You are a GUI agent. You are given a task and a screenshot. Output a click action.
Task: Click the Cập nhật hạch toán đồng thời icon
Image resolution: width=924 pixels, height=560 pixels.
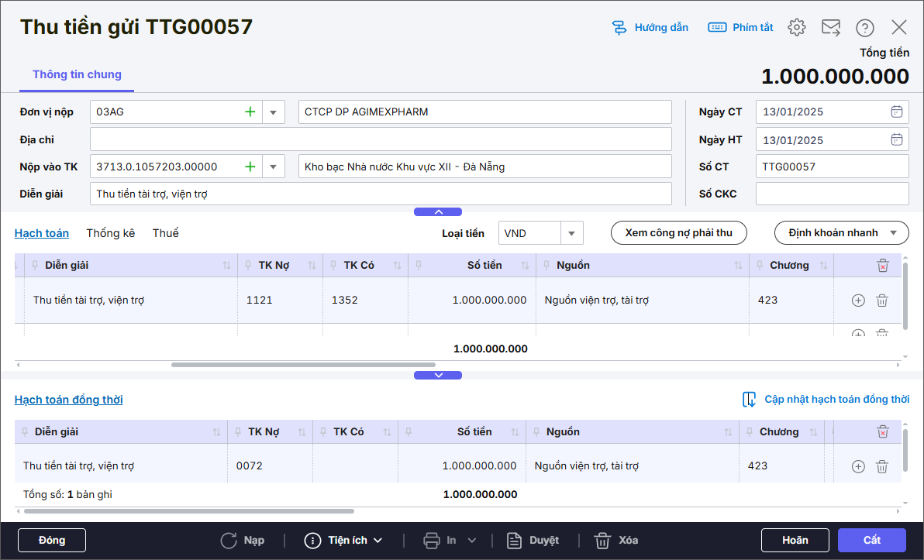click(x=750, y=400)
